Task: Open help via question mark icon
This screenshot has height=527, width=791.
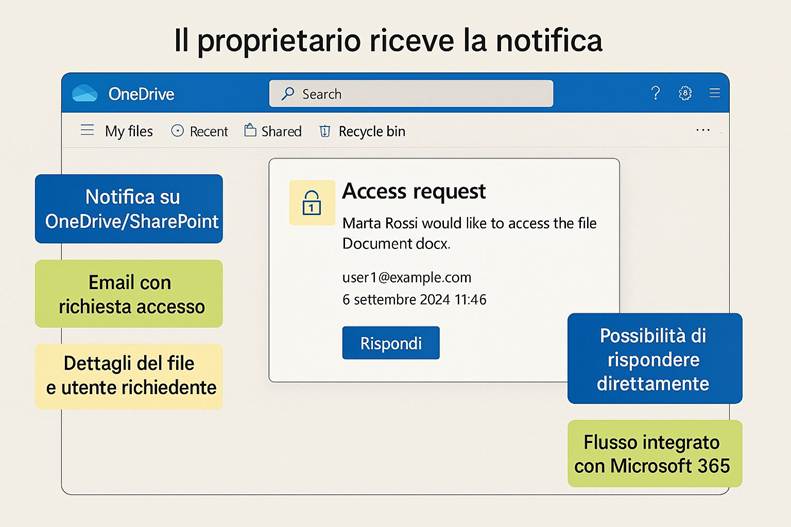Action: coord(655,93)
